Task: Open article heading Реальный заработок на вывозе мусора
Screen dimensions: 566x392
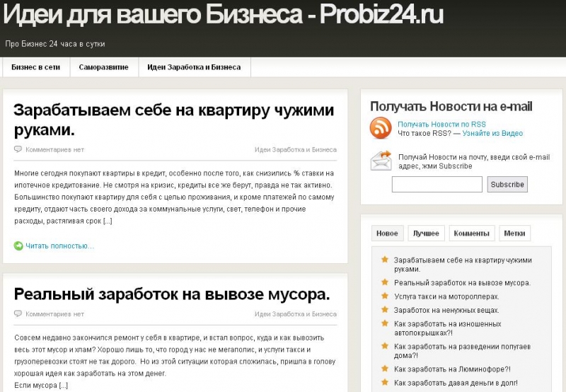Action: (172, 294)
